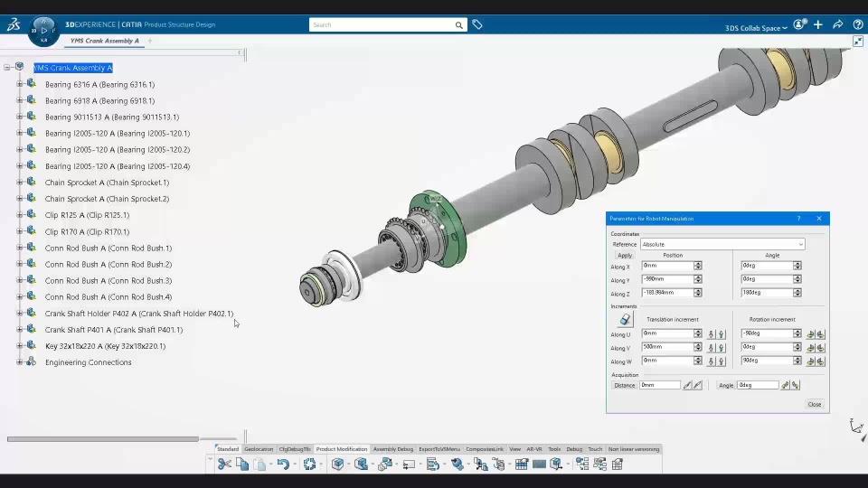Open the help question mark icon
The height and width of the screenshot is (488, 868).
pyautogui.click(x=858, y=24)
